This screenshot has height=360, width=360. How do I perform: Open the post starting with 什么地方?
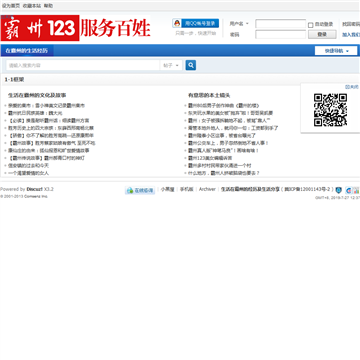coord(224,173)
